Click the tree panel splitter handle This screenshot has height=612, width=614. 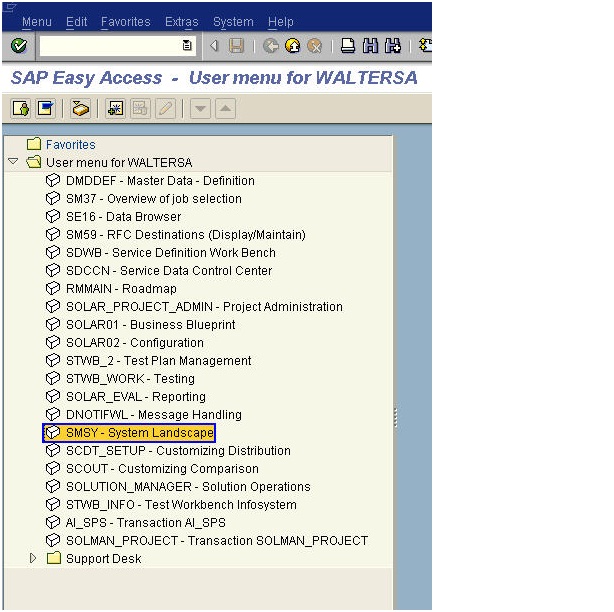coord(395,418)
